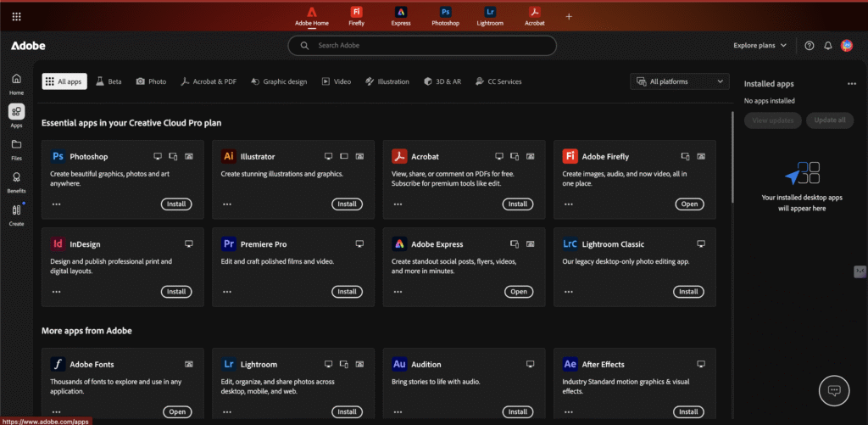The width and height of the screenshot is (868, 425).
Task: Install Photoshop
Action: click(x=176, y=204)
